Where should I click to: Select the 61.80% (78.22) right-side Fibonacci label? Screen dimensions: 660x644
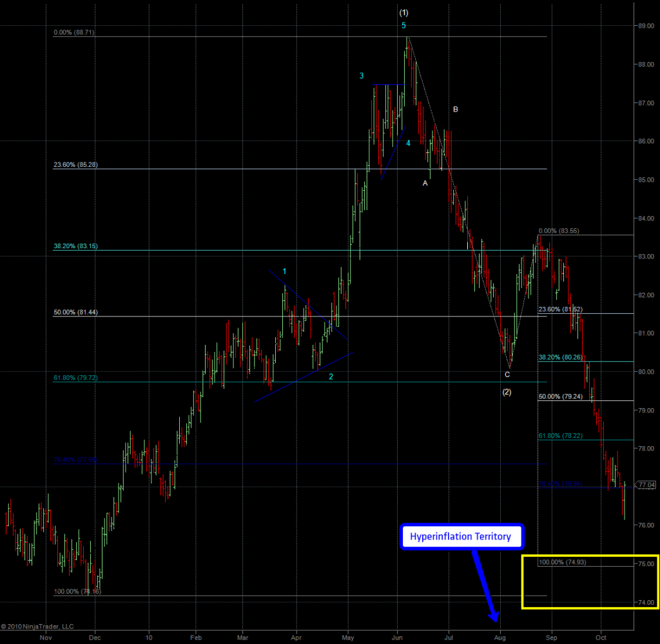(561, 436)
